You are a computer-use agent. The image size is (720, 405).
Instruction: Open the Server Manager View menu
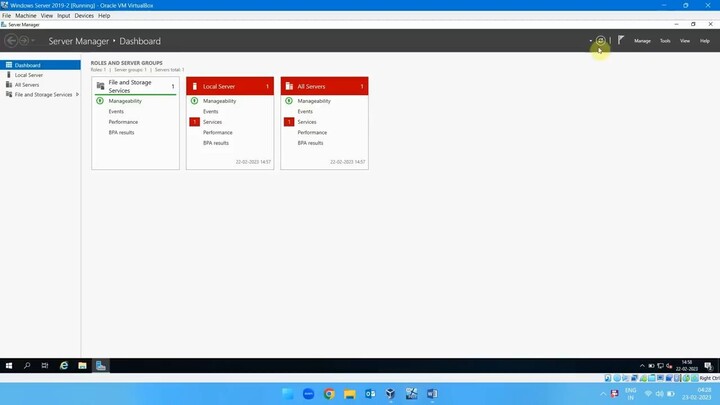tap(685, 41)
